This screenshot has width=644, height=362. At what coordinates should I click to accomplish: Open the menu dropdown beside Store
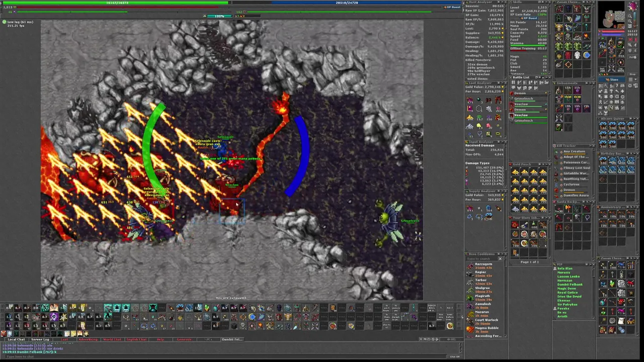633,79
